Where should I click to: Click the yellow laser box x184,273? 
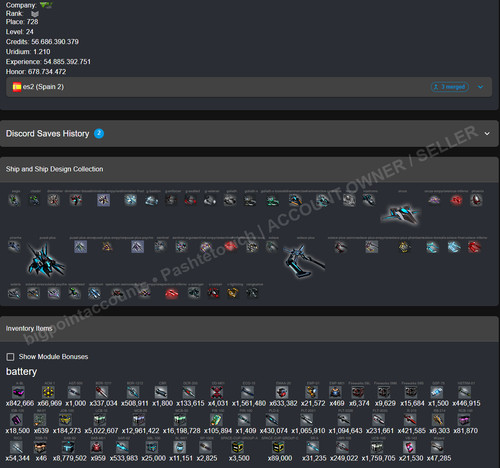[65, 419]
